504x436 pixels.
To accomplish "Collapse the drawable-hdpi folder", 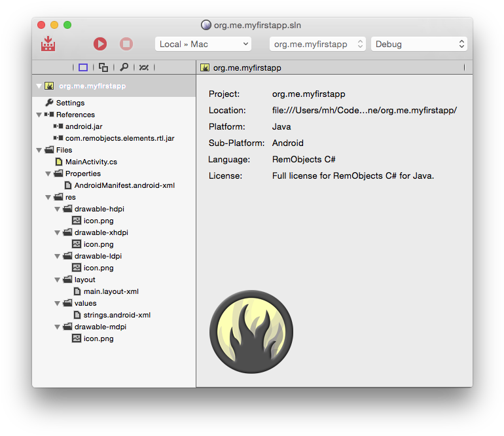I will pyautogui.click(x=58, y=209).
